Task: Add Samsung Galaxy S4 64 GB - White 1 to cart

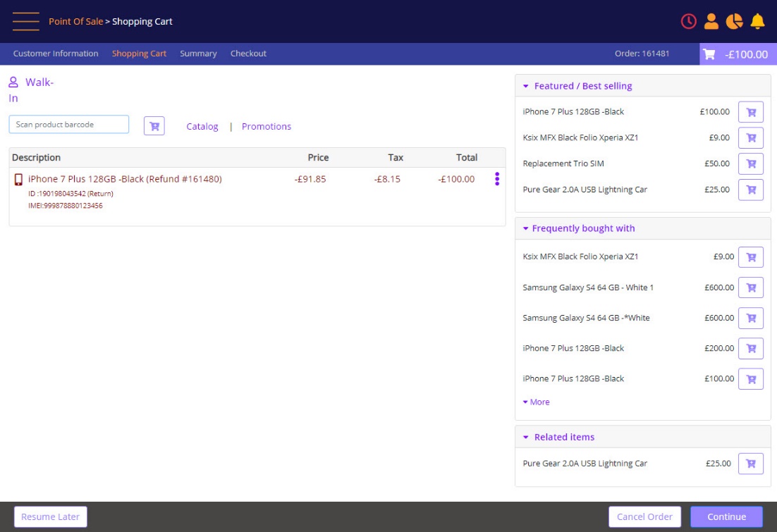Action: click(751, 287)
